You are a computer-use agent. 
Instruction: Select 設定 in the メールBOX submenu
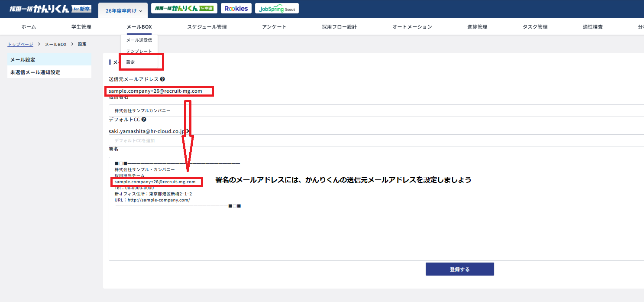[x=131, y=62]
